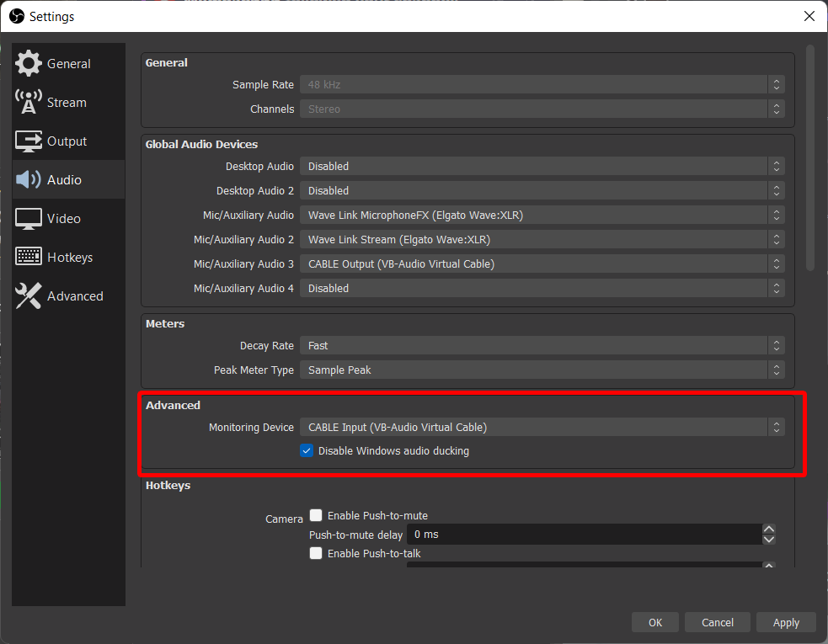Viewport: 828px width, 644px height.
Task: Open the Advanced settings tab
Action: tap(68, 295)
